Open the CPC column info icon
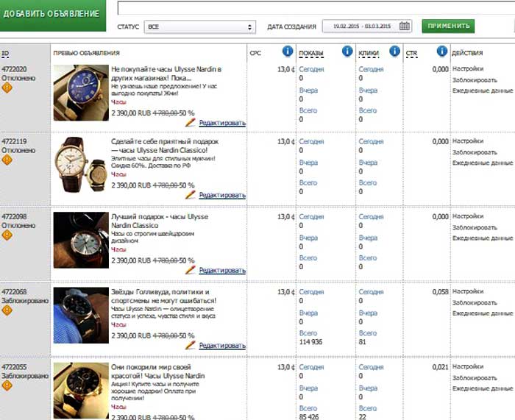The width and height of the screenshot is (515, 420). 288,51
